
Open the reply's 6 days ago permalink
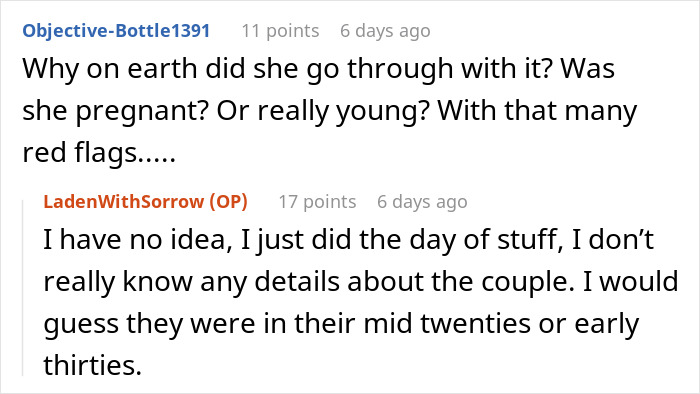422,202
